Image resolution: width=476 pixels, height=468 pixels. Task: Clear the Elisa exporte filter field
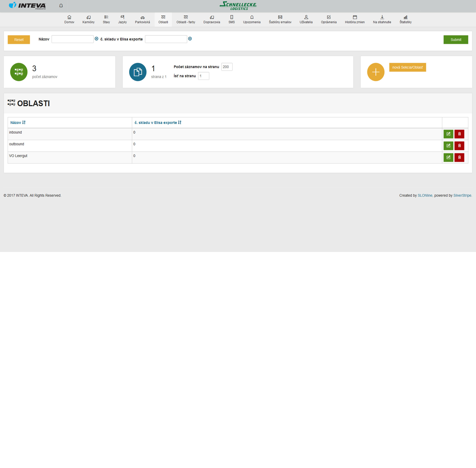[190, 39]
